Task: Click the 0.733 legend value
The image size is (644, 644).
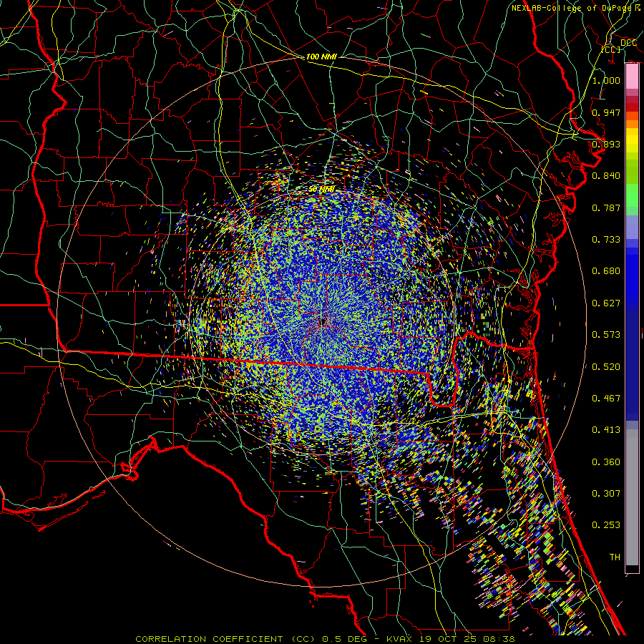Action: (606, 240)
